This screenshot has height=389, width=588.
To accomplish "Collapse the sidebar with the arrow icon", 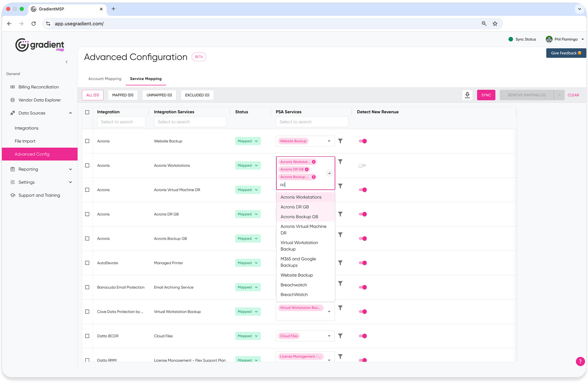I will tap(67, 62).
